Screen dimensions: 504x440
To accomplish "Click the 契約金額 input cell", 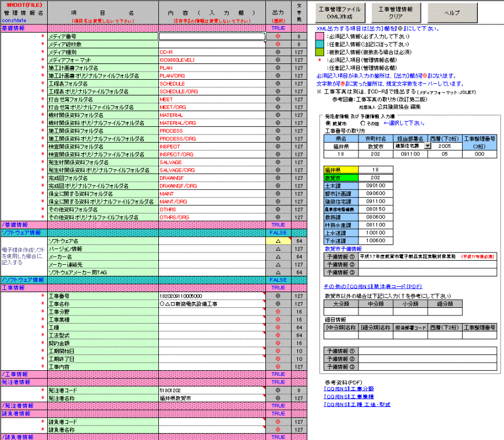I will (x=212, y=343).
